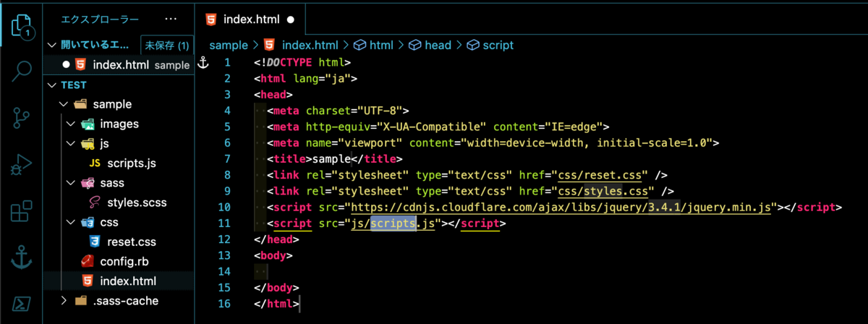
Task: Follow the css/styles.css href link
Action: tap(604, 192)
